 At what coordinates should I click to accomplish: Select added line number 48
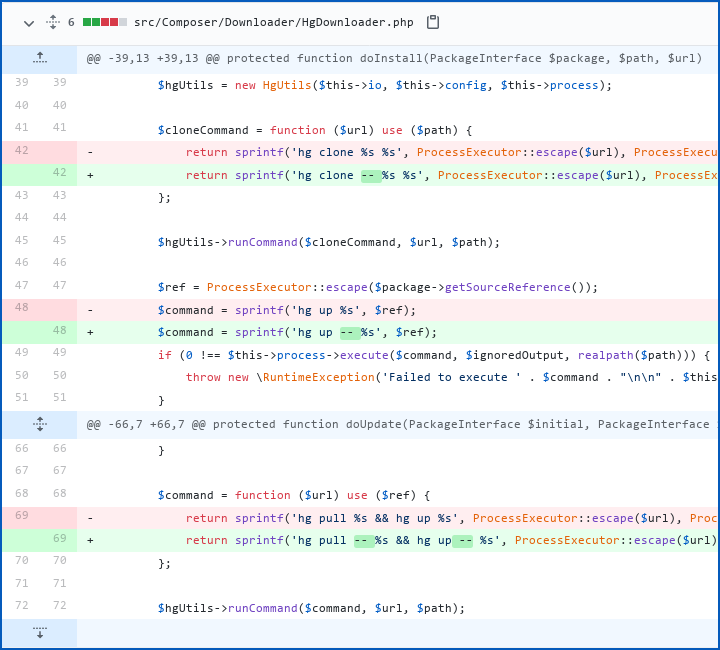point(59,331)
